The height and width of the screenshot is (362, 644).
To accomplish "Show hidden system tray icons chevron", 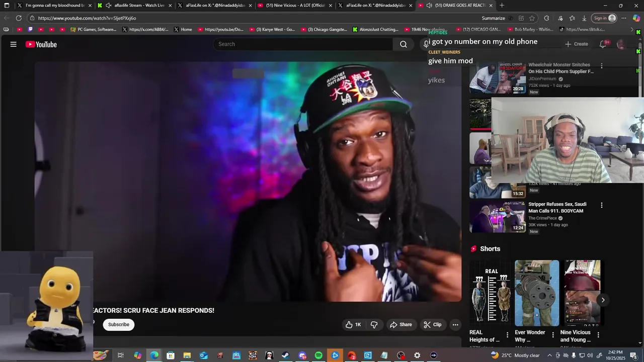I will pyautogui.click(x=549, y=355).
